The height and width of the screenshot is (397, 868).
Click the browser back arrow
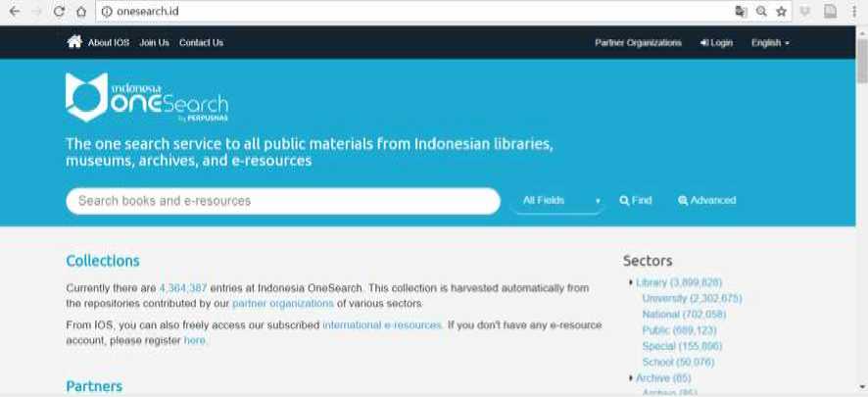pyautogui.click(x=14, y=12)
